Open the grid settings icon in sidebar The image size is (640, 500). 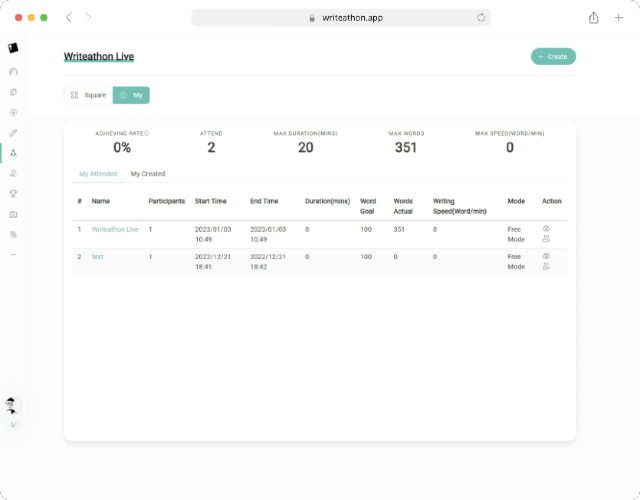point(13,234)
